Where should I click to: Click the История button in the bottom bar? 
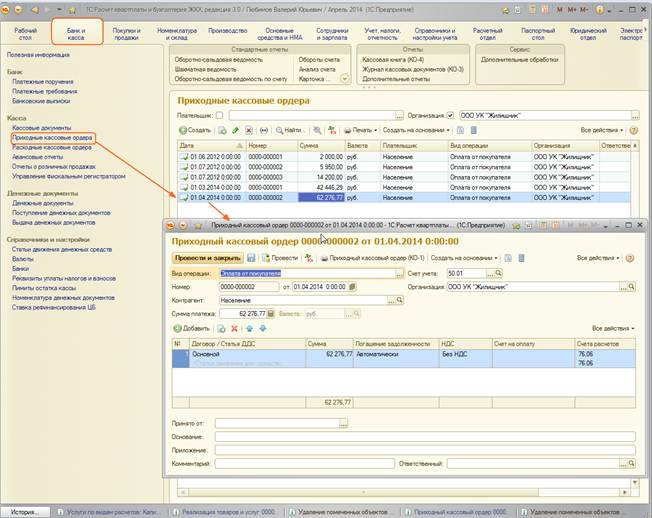tap(25, 512)
